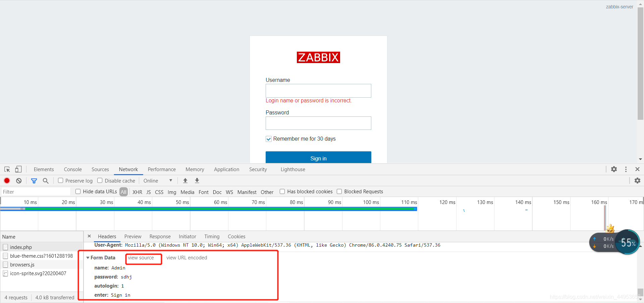Filter requests by Manifest
The image size is (644, 303).
[x=247, y=192]
